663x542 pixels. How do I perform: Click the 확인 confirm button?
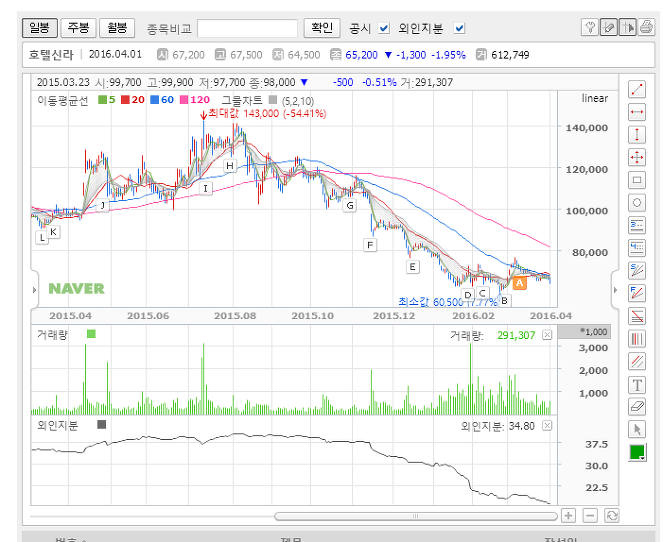coord(322,28)
